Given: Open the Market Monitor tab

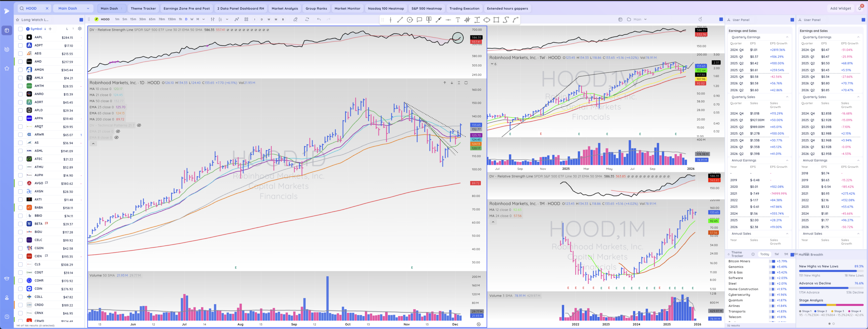Looking at the screenshot, I should 347,8.
